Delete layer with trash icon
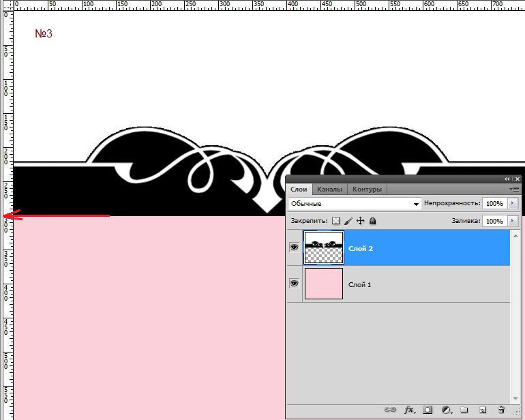This screenshot has width=525, height=420. click(x=501, y=409)
